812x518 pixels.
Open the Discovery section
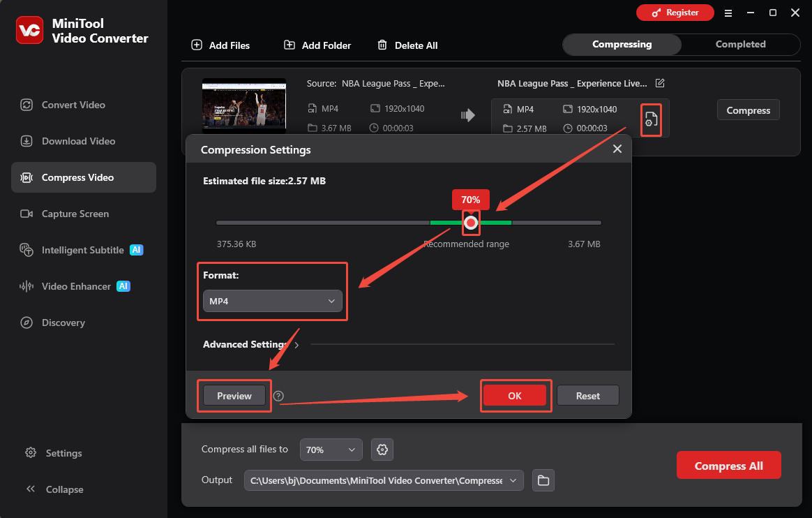(x=84, y=323)
